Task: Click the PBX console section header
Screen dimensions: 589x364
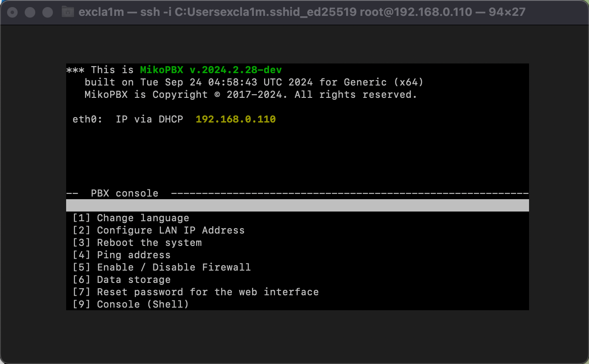Action: 124,193
